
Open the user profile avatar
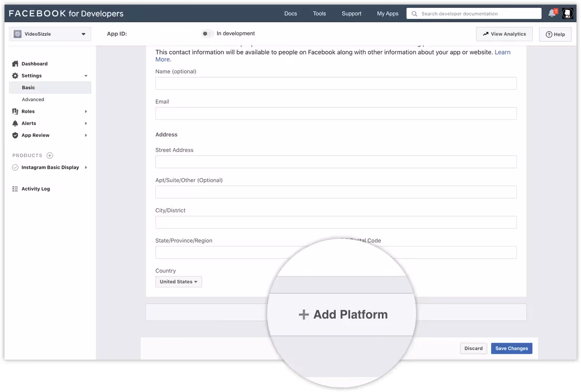[567, 13]
